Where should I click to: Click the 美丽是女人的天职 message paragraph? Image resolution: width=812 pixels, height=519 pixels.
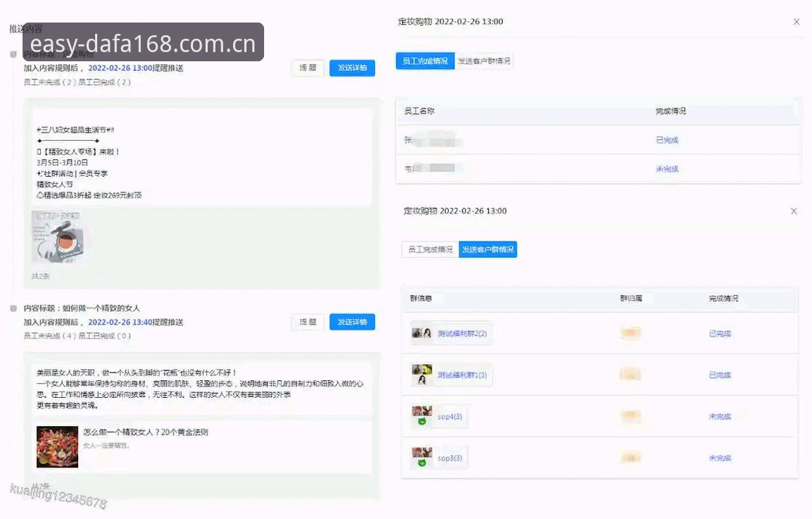(x=201, y=389)
